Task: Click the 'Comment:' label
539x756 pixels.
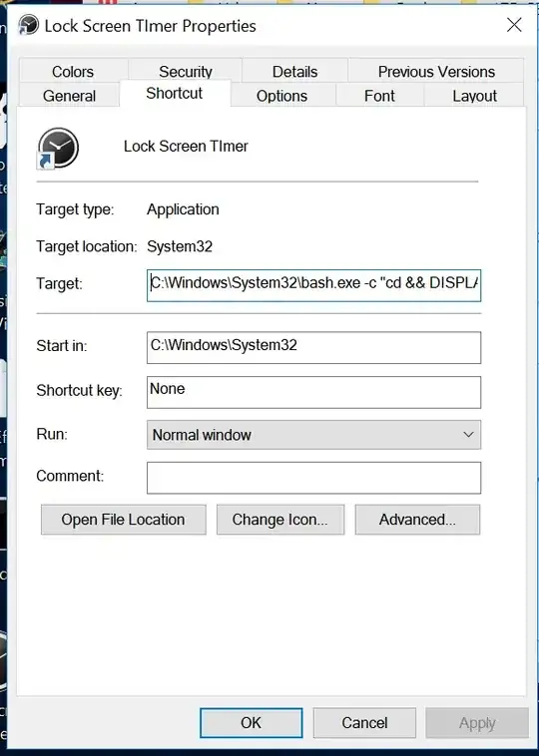Action: pyautogui.click(x=70, y=476)
